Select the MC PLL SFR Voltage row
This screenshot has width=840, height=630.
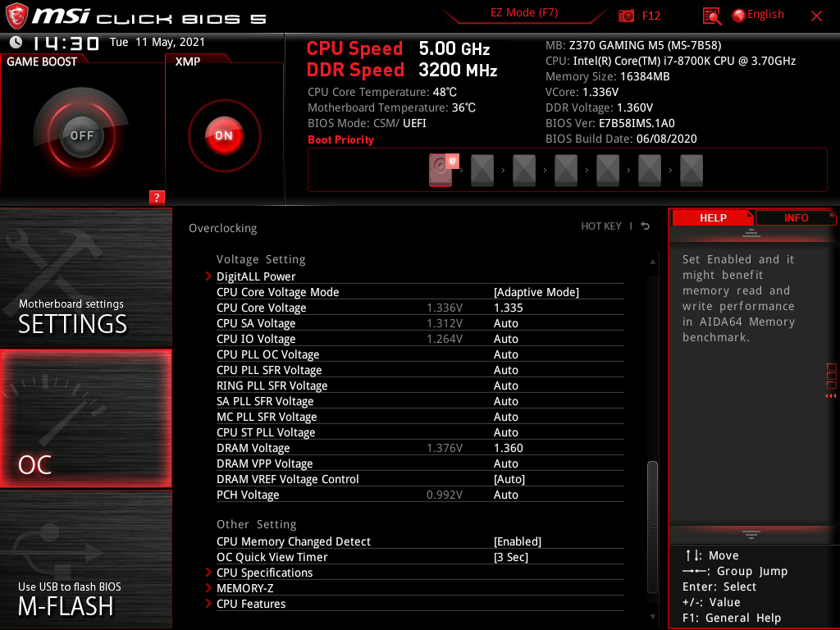(420, 417)
